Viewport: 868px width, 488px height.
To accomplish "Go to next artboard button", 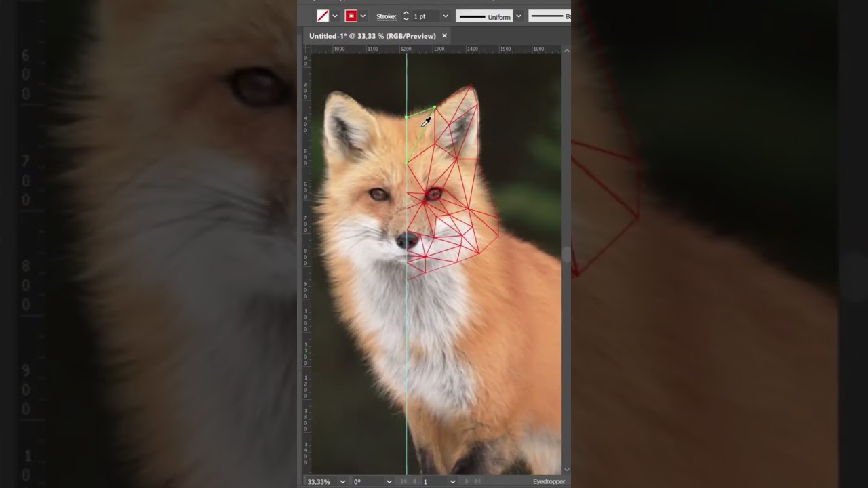I will pyautogui.click(x=467, y=481).
